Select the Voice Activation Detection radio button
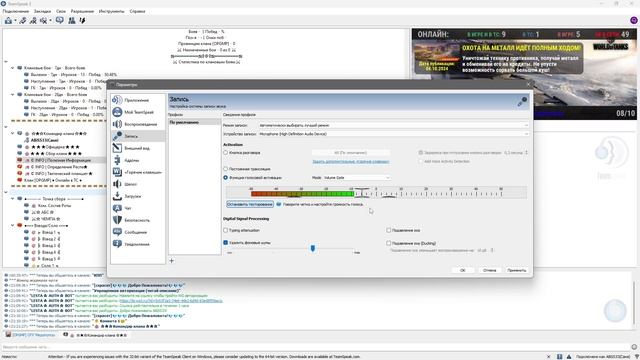640x360 pixels. point(225,178)
